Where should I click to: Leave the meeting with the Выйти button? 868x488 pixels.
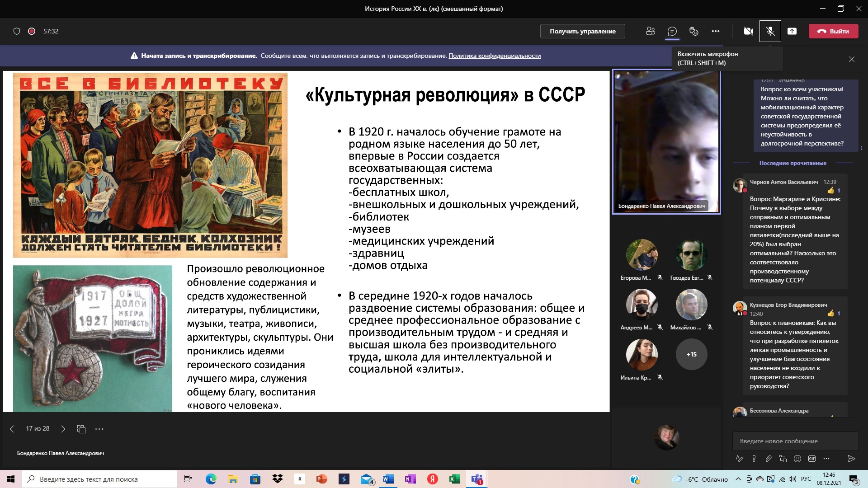(x=833, y=31)
